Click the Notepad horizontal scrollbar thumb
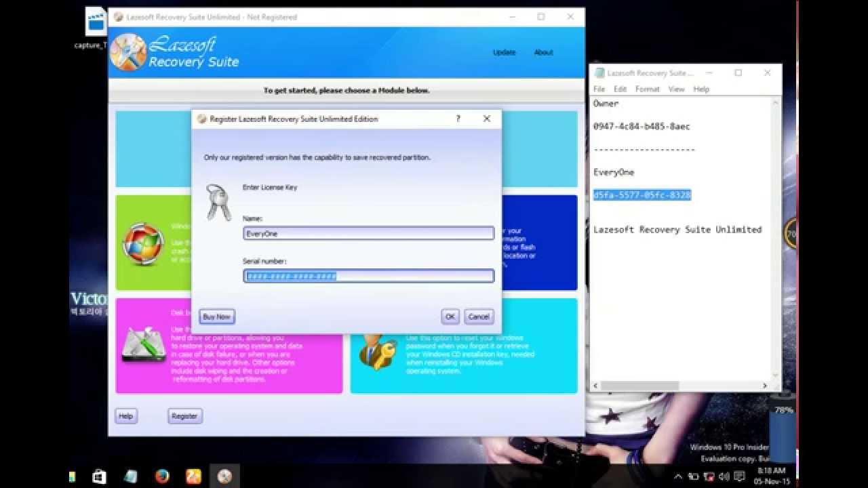This screenshot has height=488, width=868. point(639,386)
